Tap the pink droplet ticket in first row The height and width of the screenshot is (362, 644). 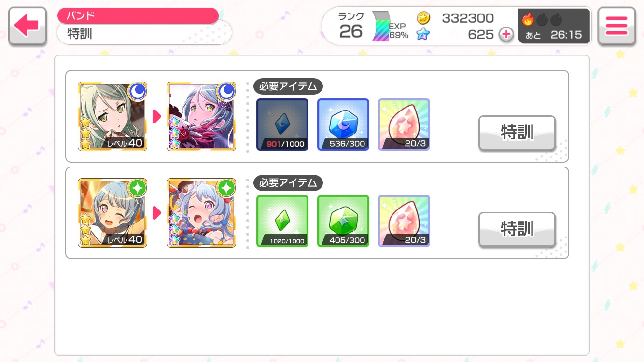coord(404,125)
